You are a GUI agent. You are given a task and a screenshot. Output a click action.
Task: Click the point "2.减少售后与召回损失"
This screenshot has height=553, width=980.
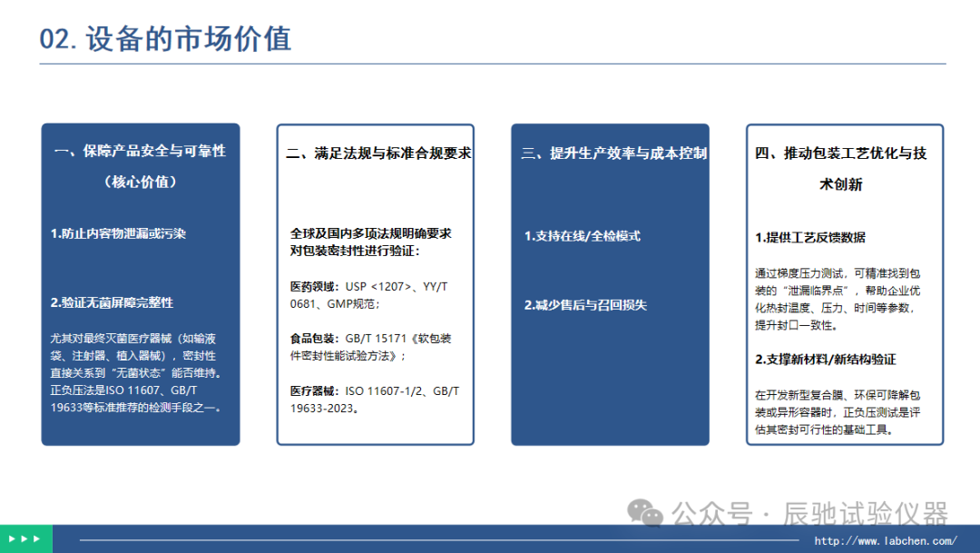(x=585, y=305)
